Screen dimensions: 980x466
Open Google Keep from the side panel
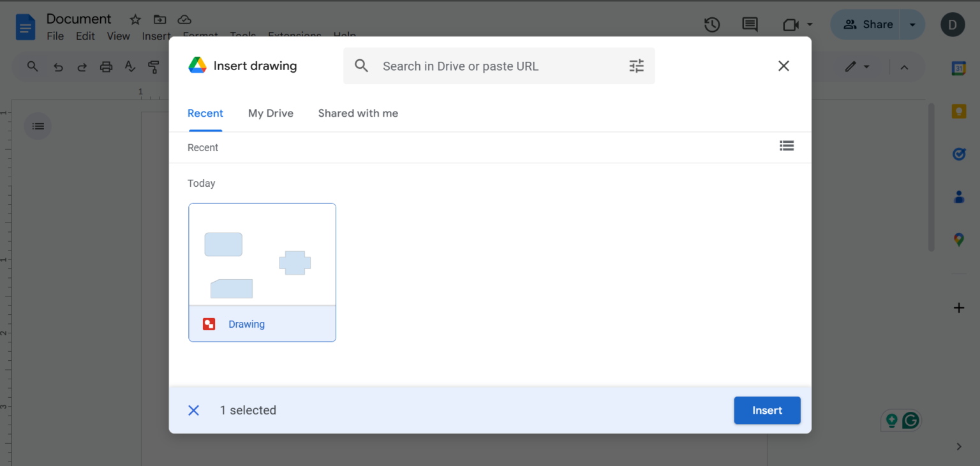959,111
